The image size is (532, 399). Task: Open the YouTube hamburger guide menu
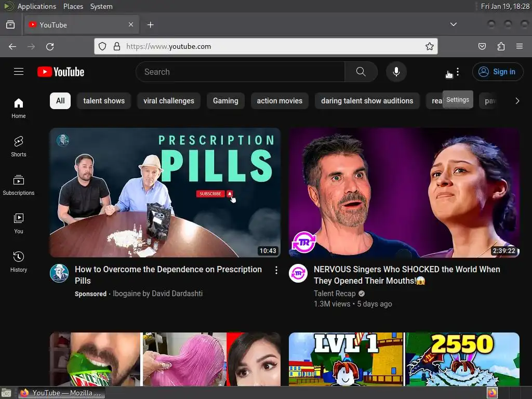pyautogui.click(x=19, y=72)
